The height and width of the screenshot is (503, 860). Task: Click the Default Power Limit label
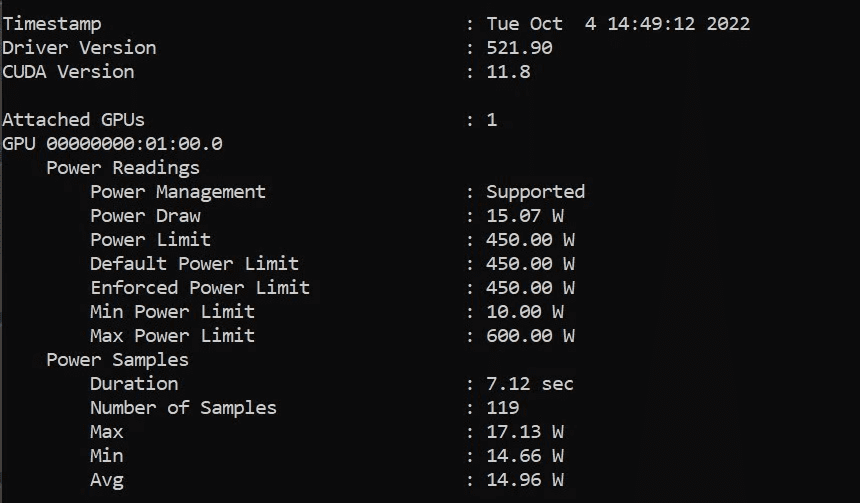194,264
